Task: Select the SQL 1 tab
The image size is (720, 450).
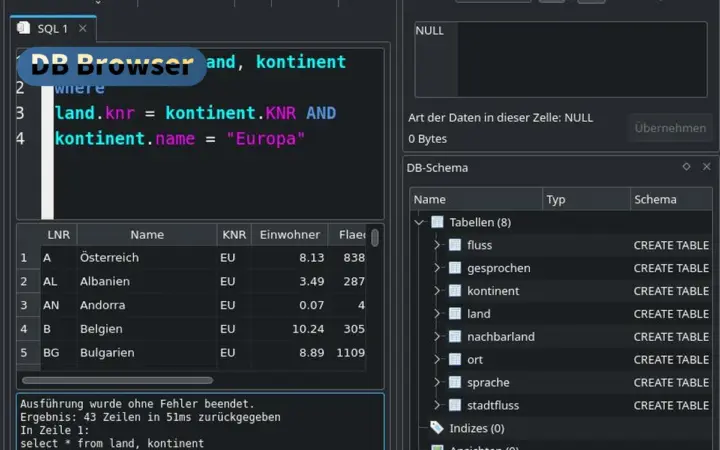Action: pyautogui.click(x=53, y=28)
